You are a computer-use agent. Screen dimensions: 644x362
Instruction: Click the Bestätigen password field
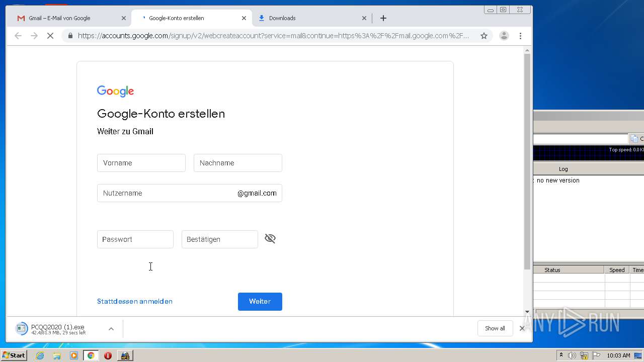coord(220,239)
